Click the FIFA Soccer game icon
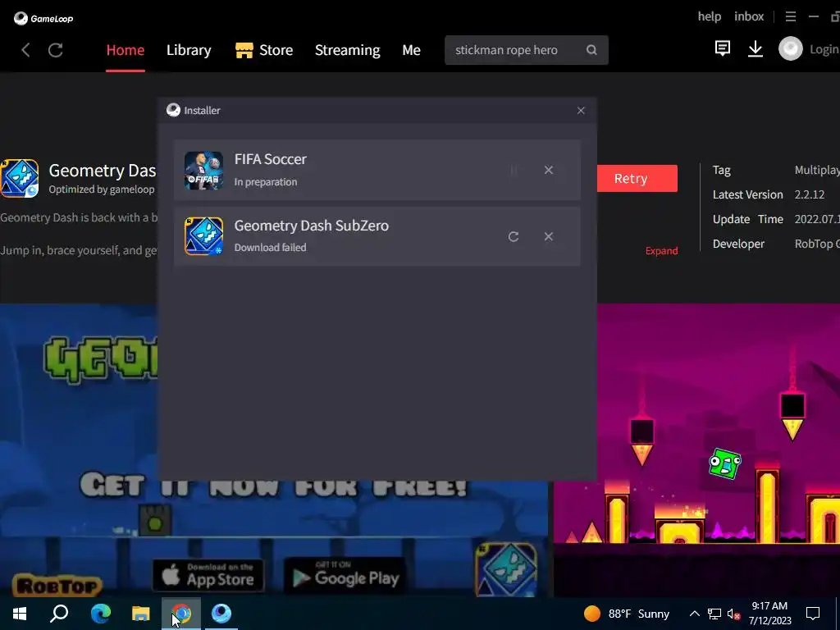Image resolution: width=840 pixels, height=630 pixels. pos(203,171)
